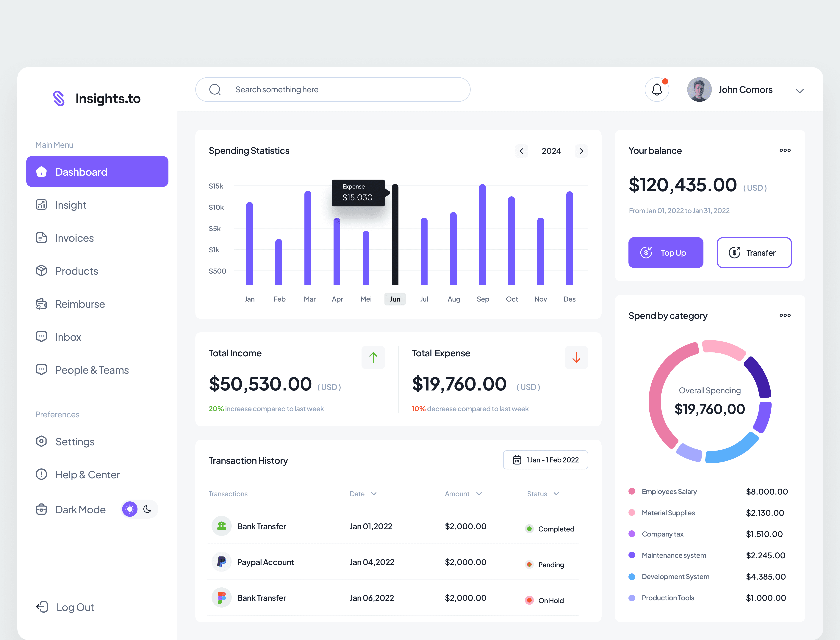
Task: Go to next year after 2024
Action: click(x=581, y=151)
